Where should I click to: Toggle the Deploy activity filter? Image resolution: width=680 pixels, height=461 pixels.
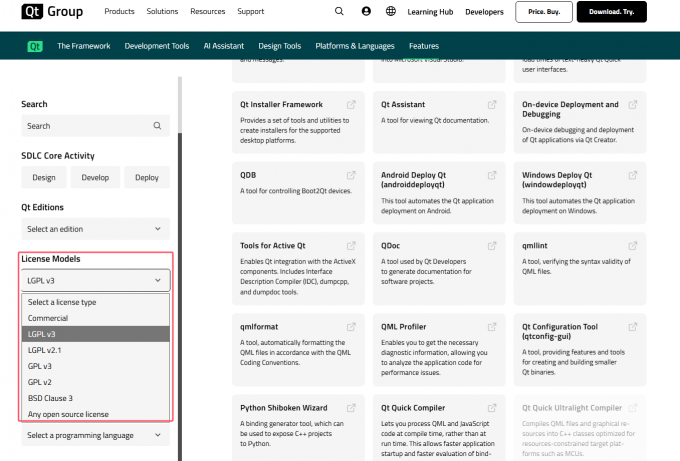click(x=147, y=177)
